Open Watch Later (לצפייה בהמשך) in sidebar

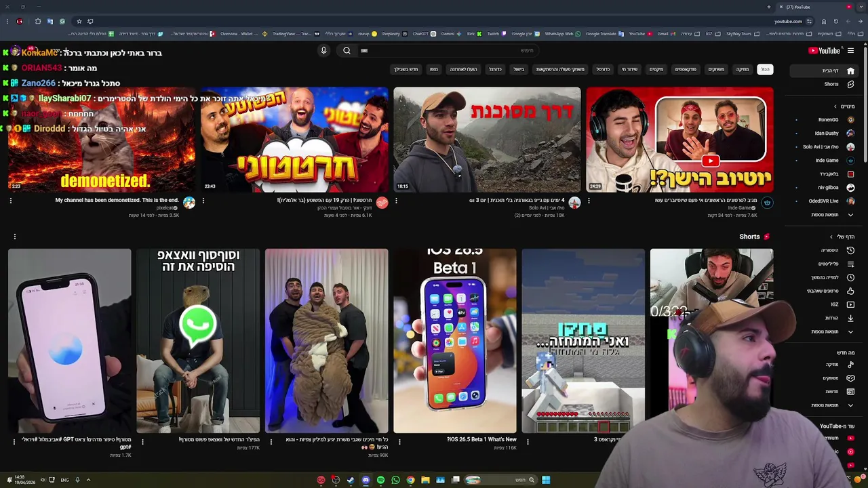point(823,277)
